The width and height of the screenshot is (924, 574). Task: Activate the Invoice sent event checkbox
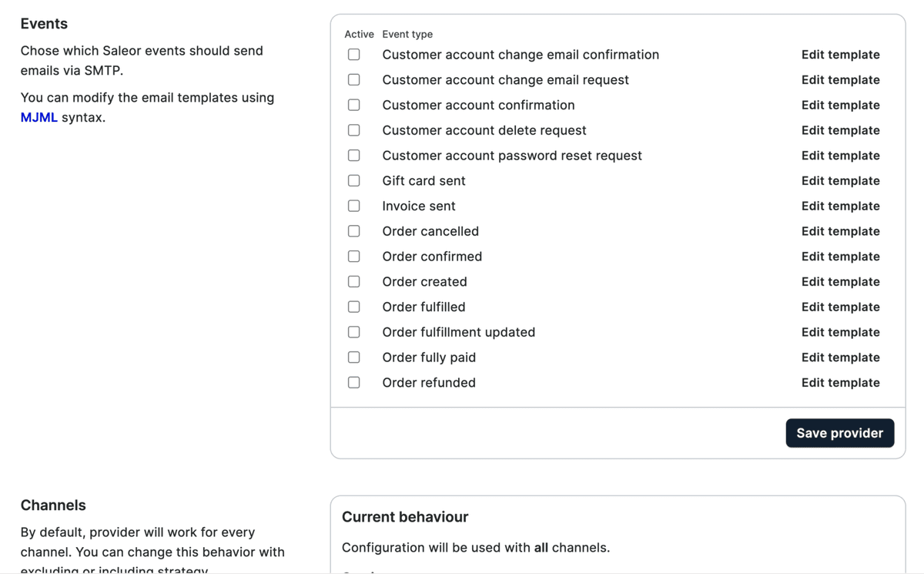tap(353, 206)
